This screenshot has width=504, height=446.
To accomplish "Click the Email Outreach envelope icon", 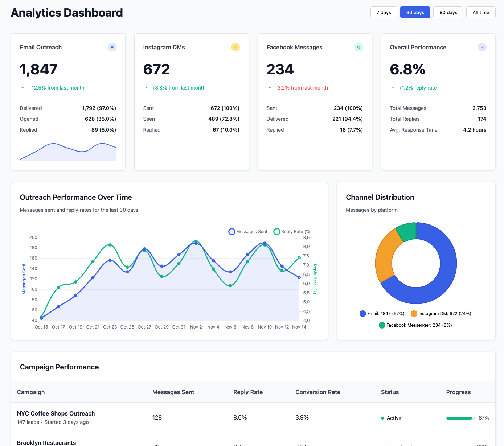I will [112, 47].
